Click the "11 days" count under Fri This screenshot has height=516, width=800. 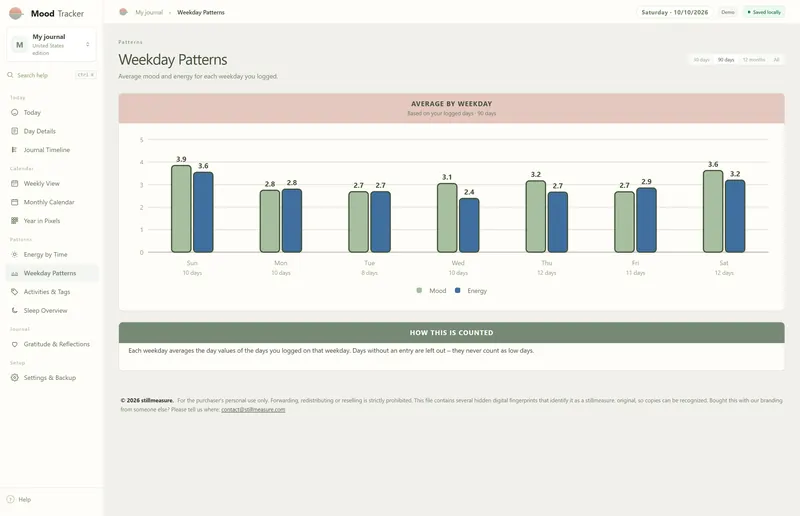click(x=635, y=273)
